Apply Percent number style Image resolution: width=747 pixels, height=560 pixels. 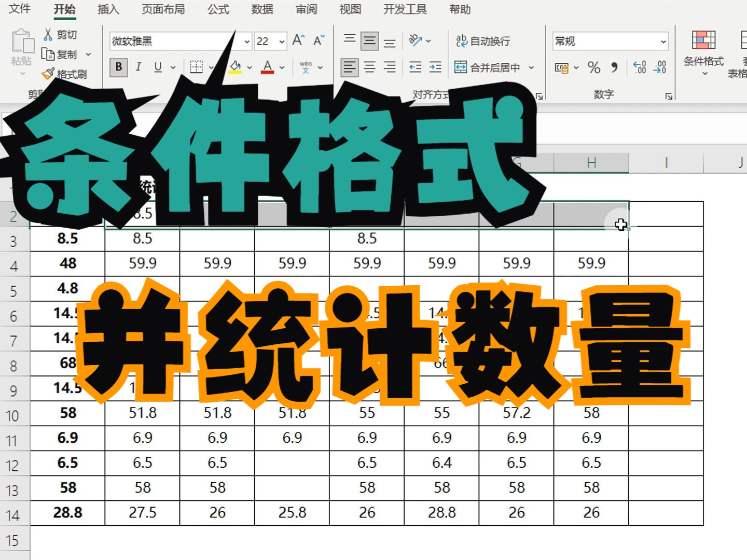[593, 67]
